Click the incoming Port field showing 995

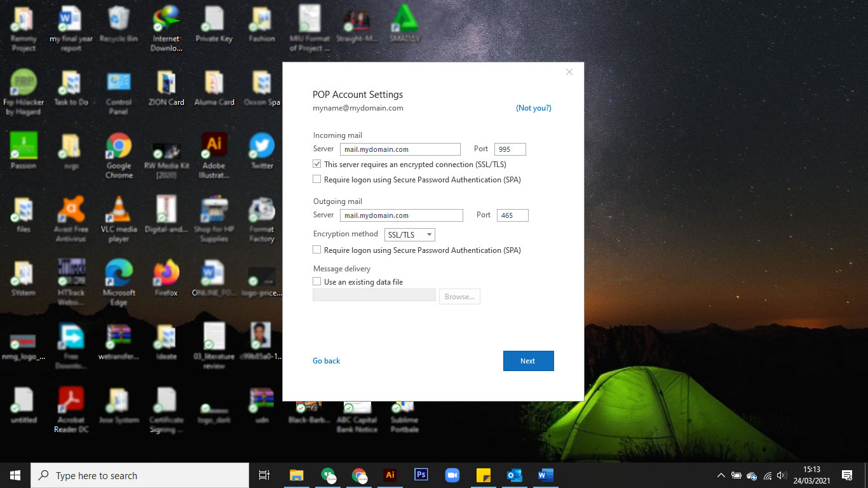pos(510,149)
